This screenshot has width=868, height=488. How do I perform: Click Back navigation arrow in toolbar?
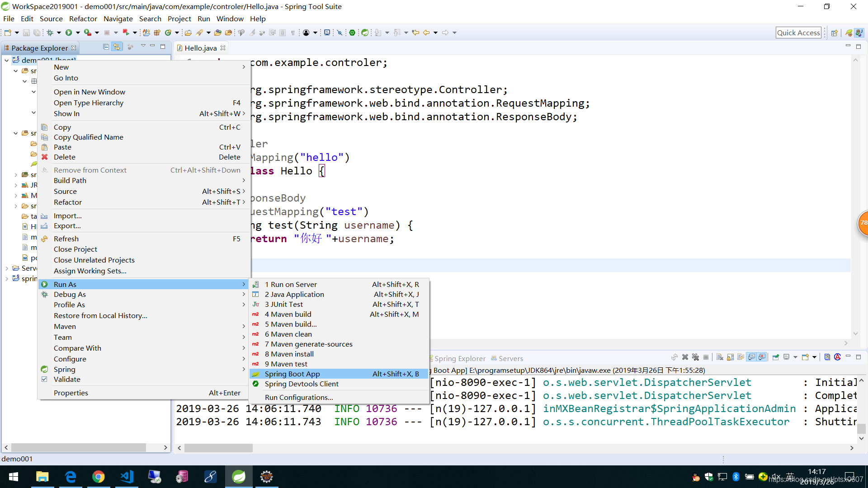426,33
